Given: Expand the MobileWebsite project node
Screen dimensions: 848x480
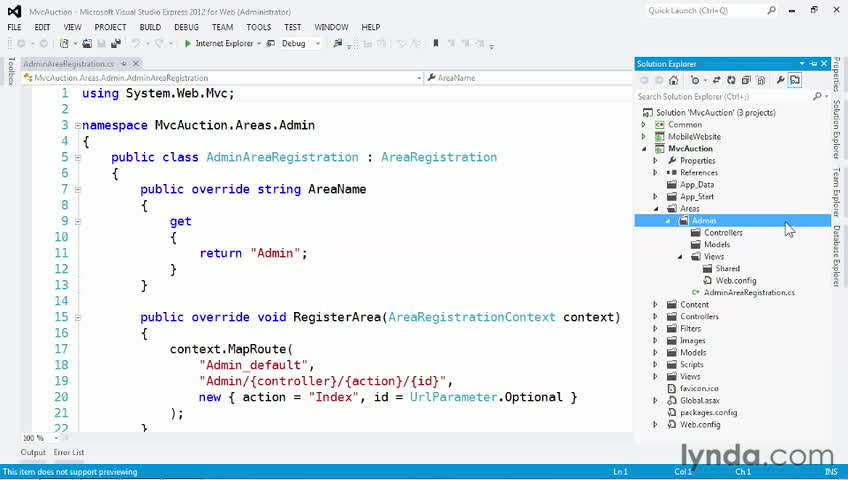Looking at the screenshot, I should coord(644,137).
